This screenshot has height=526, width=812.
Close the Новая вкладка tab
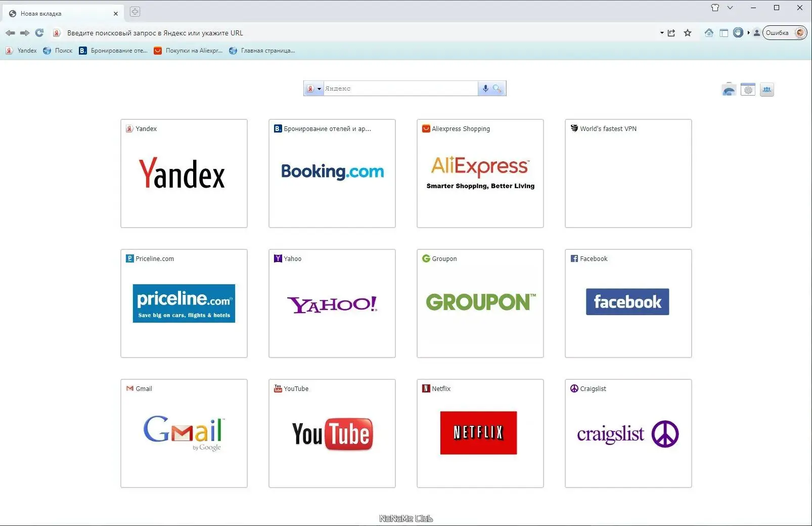pyautogui.click(x=116, y=14)
